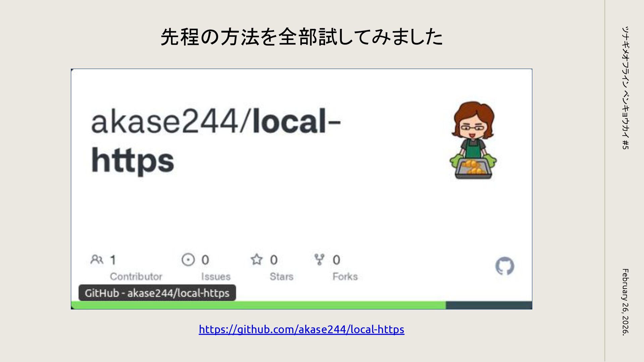
Task: Click the contributor people icon
Action: pos(97,260)
